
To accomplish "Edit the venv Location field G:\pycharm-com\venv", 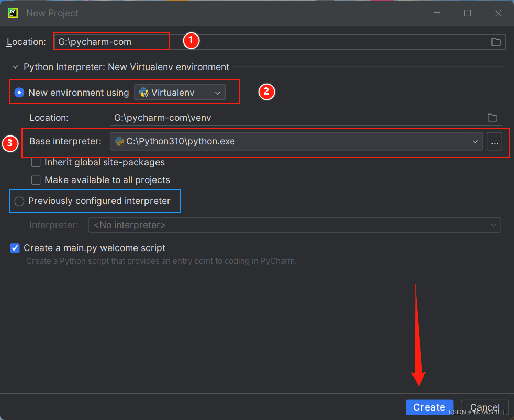I will tap(306, 118).
